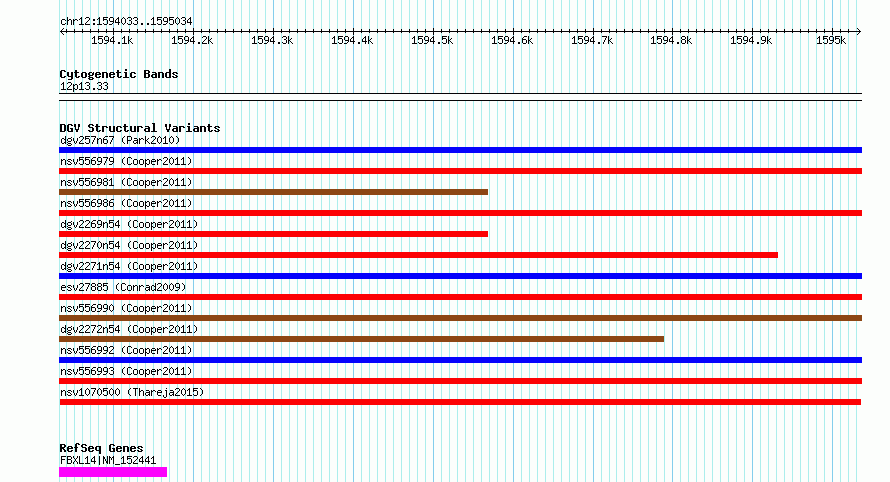The width and height of the screenshot is (890, 482).
Task: Click the magenta FBXL14 gene bar
Action: pos(113,472)
